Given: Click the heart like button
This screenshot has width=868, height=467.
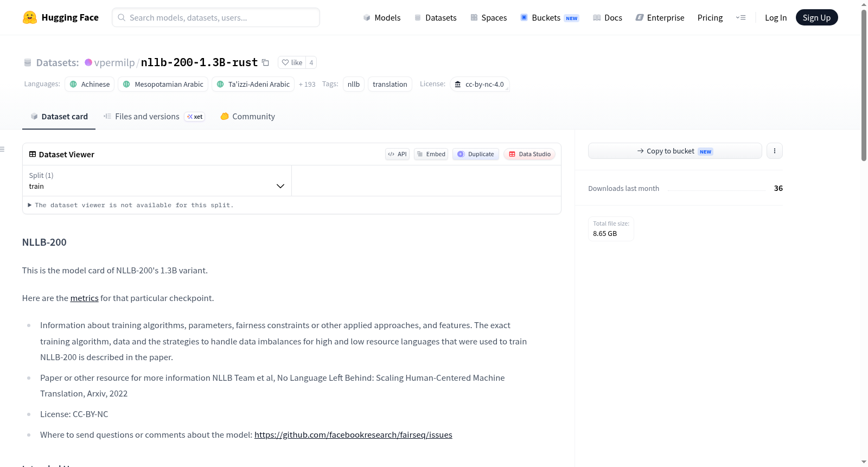Looking at the screenshot, I should point(292,62).
